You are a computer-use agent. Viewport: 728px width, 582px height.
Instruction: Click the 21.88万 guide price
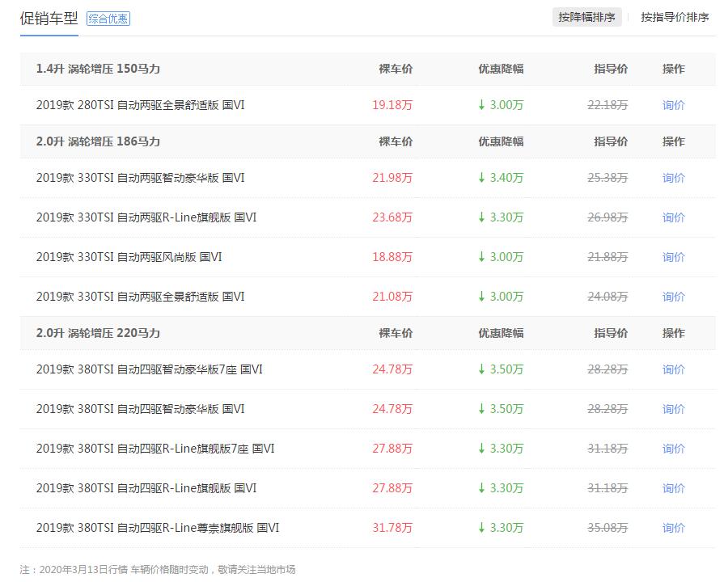coord(607,257)
